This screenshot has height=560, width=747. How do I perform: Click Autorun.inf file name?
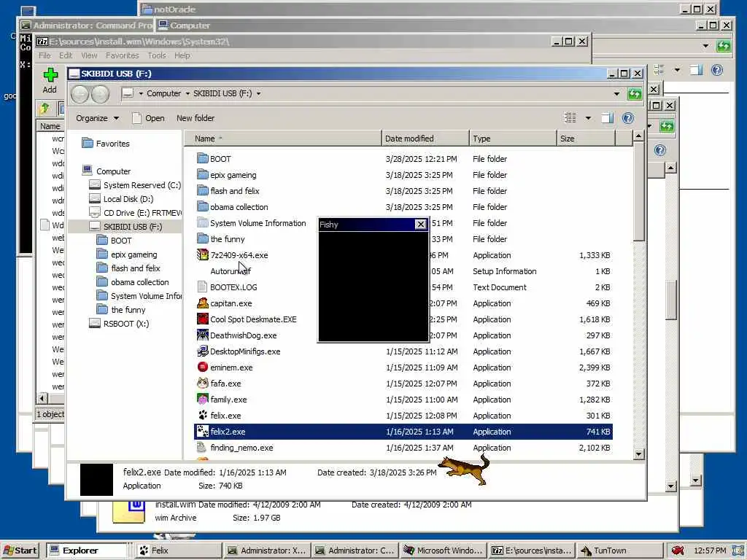click(231, 271)
